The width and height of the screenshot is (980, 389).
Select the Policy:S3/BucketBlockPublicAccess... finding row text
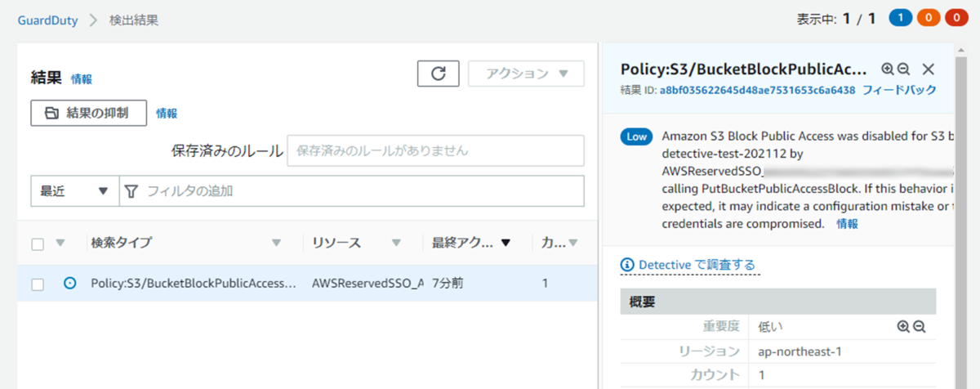[194, 284]
